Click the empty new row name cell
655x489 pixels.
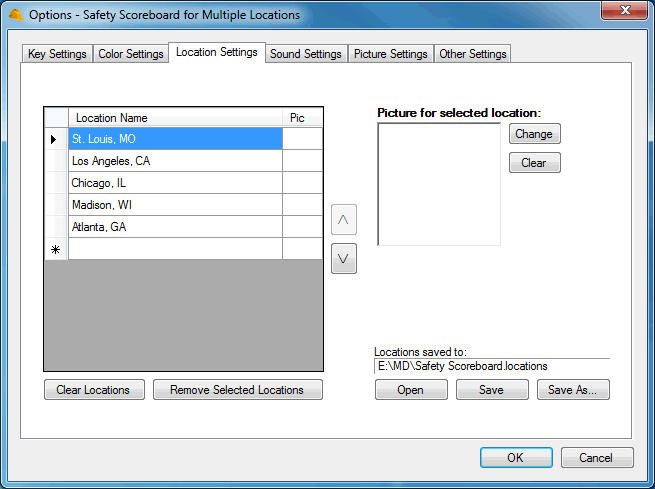(x=175, y=249)
